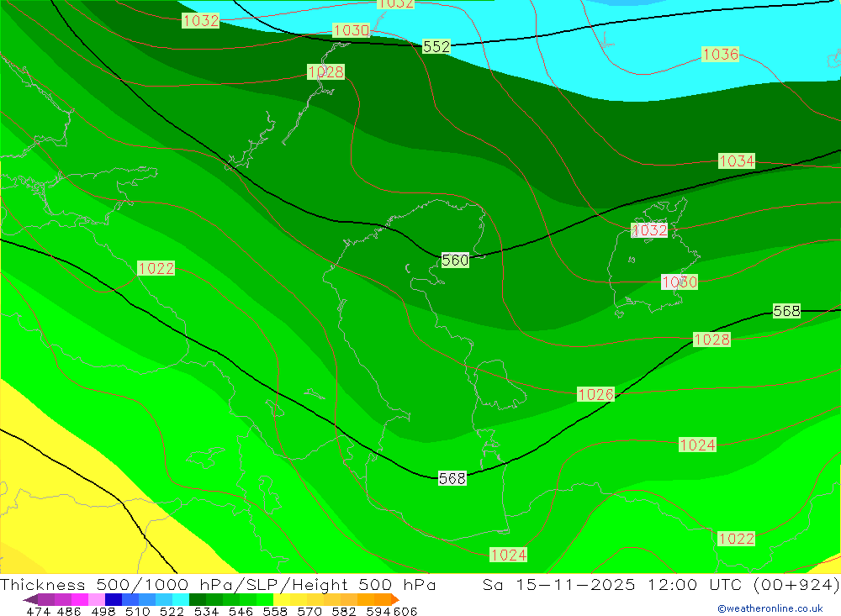Viewport: 841px width, 616px height.
Task: Click the legend value 558
Action: point(275,611)
